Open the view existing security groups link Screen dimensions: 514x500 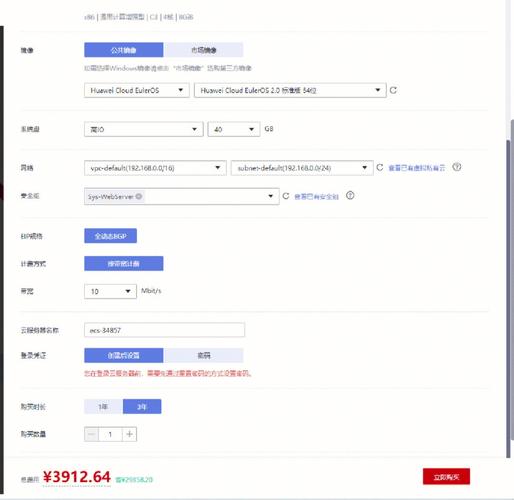(316, 197)
